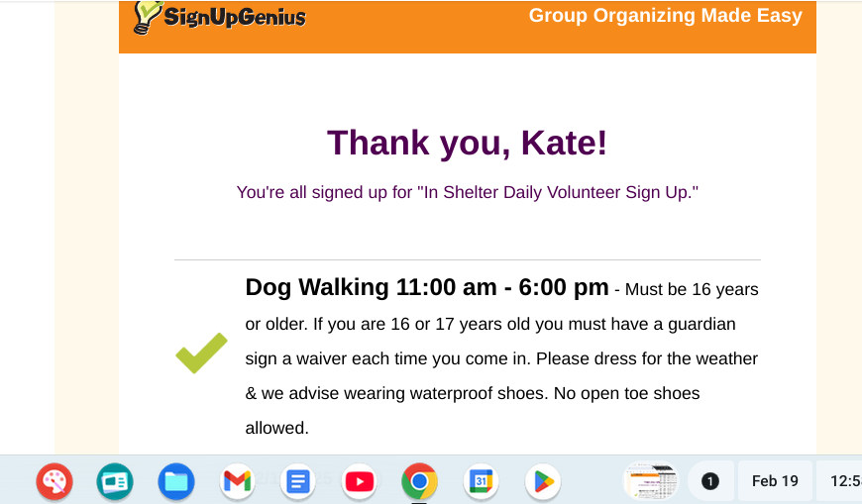Image resolution: width=862 pixels, height=504 pixels.
Task: Open Google Calendar from the shelf
Action: [x=481, y=482]
